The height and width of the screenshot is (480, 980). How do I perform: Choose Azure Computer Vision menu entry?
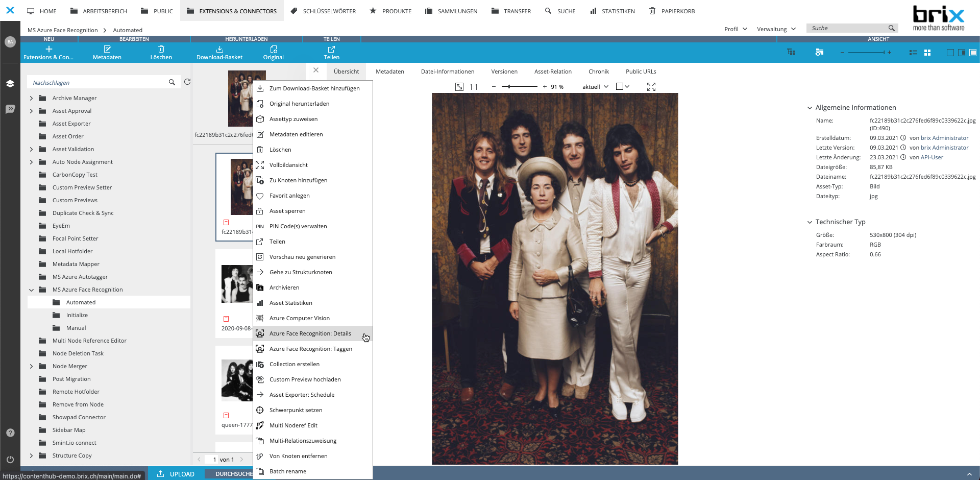click(313, 318)
